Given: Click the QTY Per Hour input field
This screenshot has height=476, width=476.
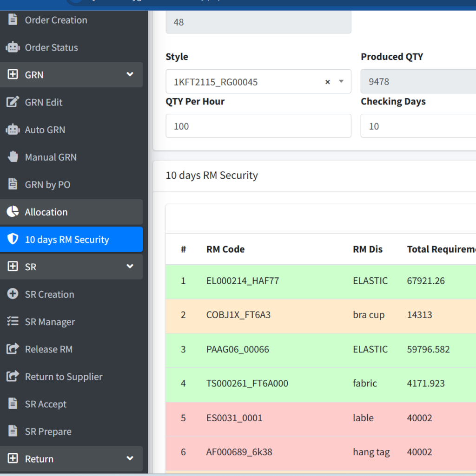Looking at the screenshot, I should (258, 126).
